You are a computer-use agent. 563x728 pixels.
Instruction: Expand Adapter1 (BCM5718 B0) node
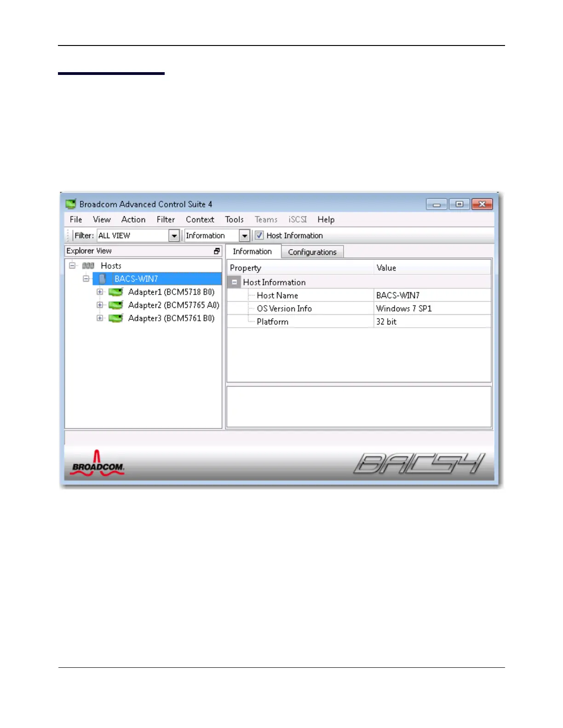point(100,292)
